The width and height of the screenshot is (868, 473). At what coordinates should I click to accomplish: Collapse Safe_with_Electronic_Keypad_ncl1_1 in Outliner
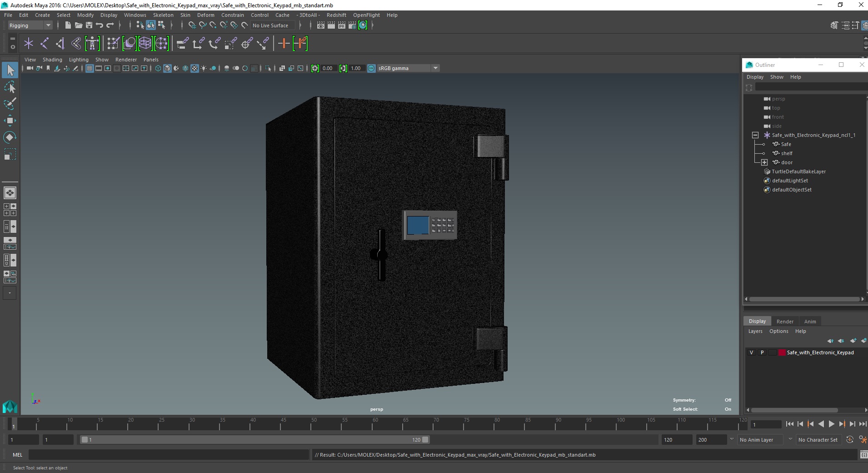pyautogui.click(x=755, y=135)
